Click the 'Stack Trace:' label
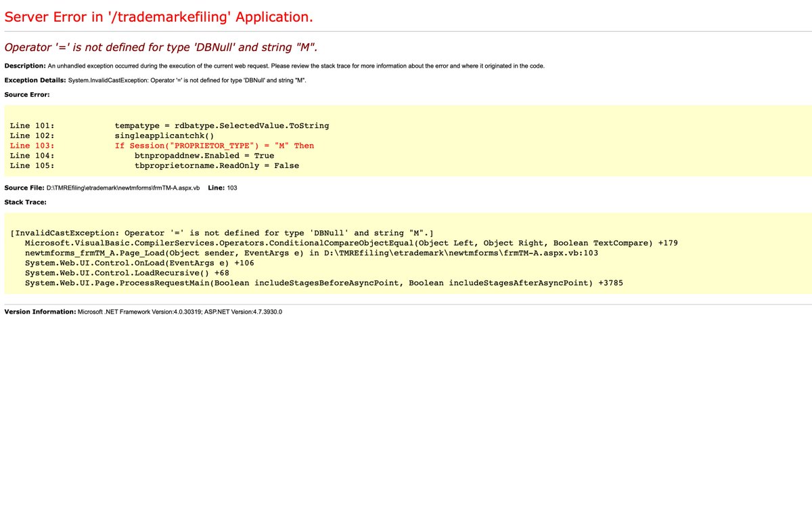 25,202
